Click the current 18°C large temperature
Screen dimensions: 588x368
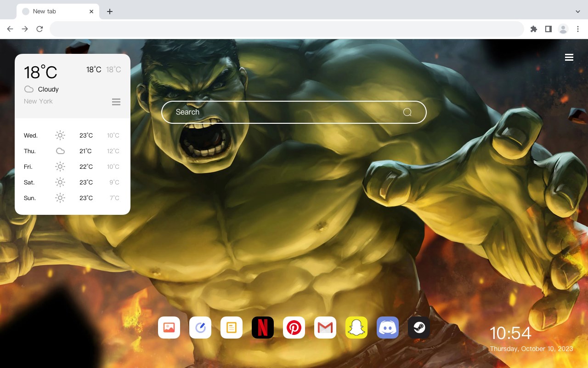click(x=40, y=72)
